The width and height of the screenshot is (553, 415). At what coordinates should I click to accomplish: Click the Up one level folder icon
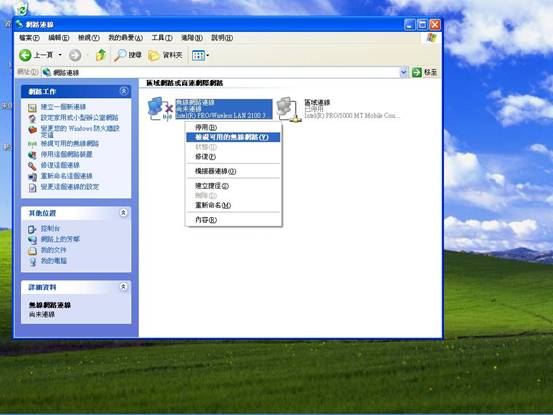coord(101,55)
